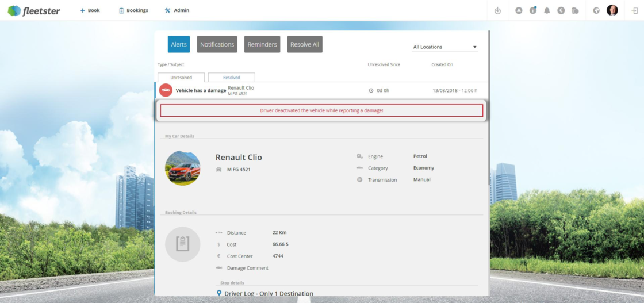Open the Bookings menu
Image resolution: width=644 pixels, height=303 pixels.
133,11
